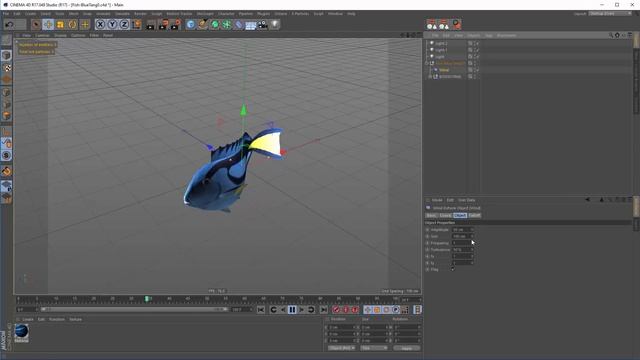
Task: Activate the Scale tool
Action: click(60, 24)
